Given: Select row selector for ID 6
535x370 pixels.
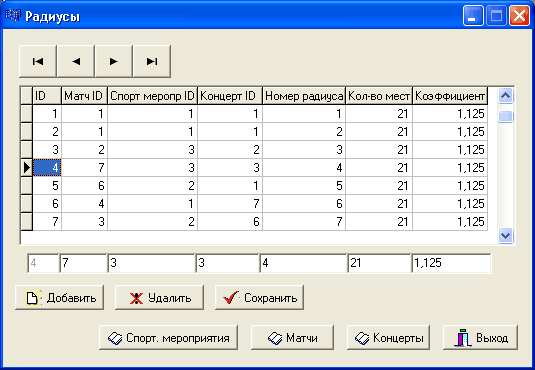Looking at the screenshot, I should click(27, 204).
